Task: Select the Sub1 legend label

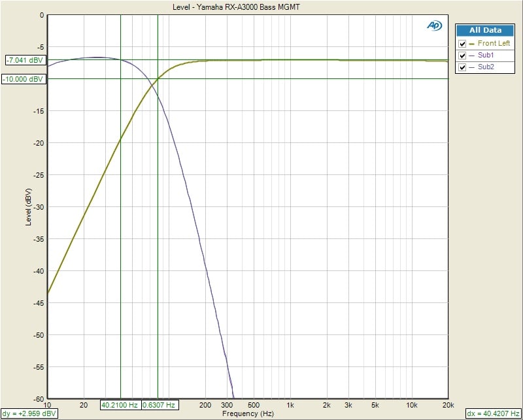Action: [486, 56]
